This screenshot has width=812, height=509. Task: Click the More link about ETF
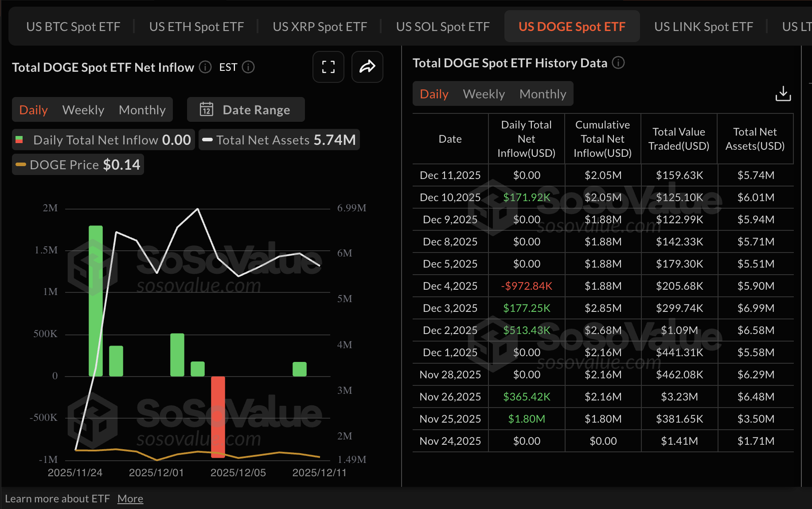tap(130, 498)
